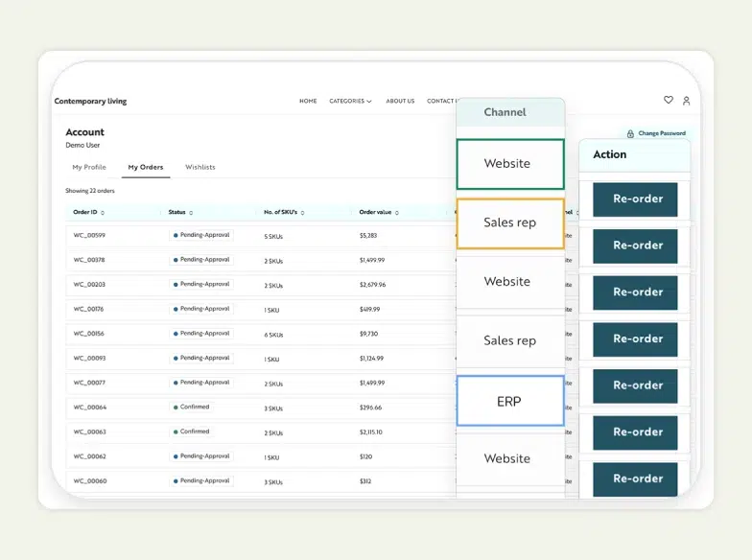The height and width of the screenshot is (560, 752).
Task: Open order WC_00599 row
Action: (89, 235)
